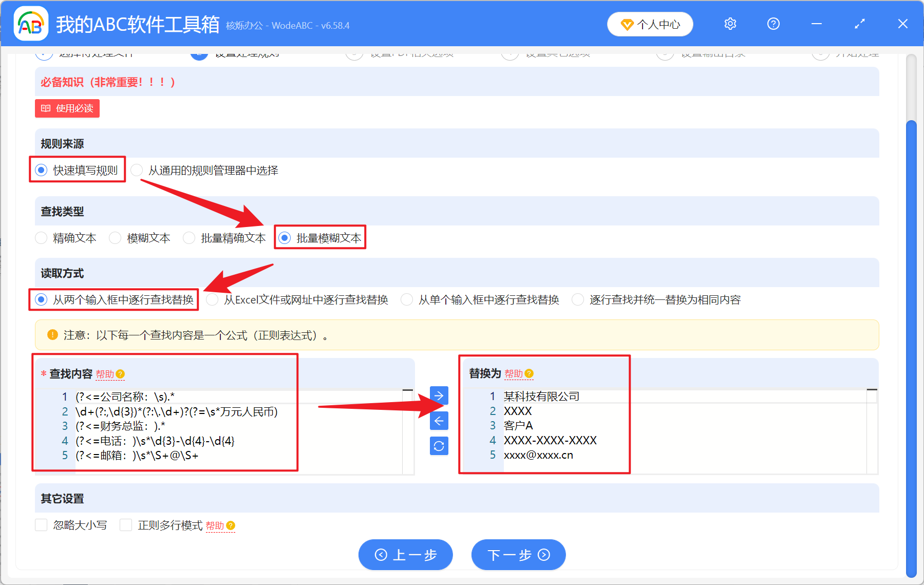Click the 下一步 button

click(518, 555)
